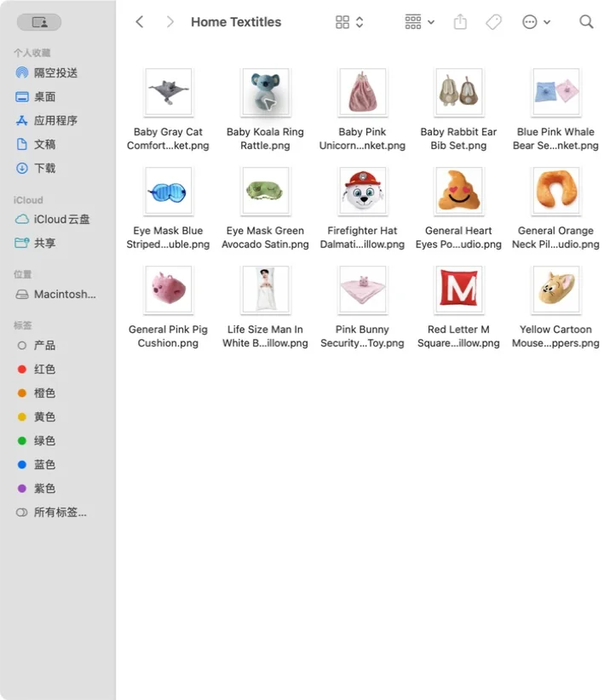Image resolution: width=610 pixels, height=700 pixels.
Task: Open Desktop (桌面) in sidebar
Action: click(x=36, y=97)
